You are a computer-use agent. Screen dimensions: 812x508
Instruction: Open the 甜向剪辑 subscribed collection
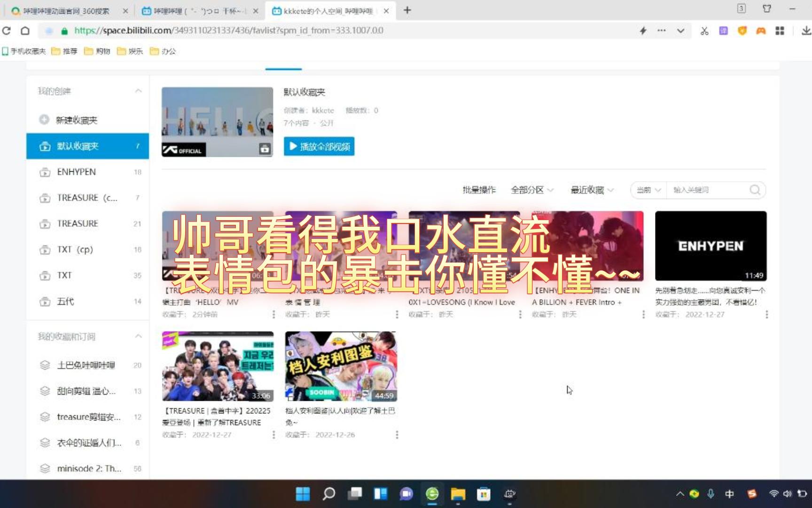point(87,391)
